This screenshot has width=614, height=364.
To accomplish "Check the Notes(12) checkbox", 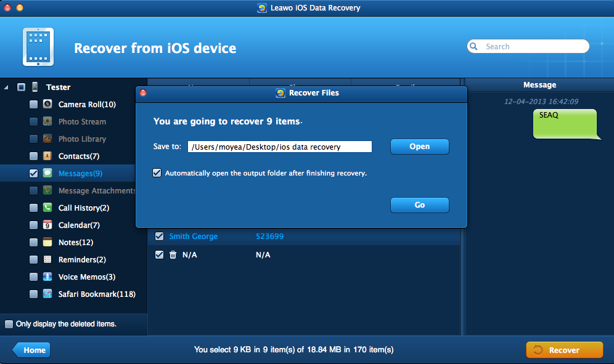I will 34,242.
